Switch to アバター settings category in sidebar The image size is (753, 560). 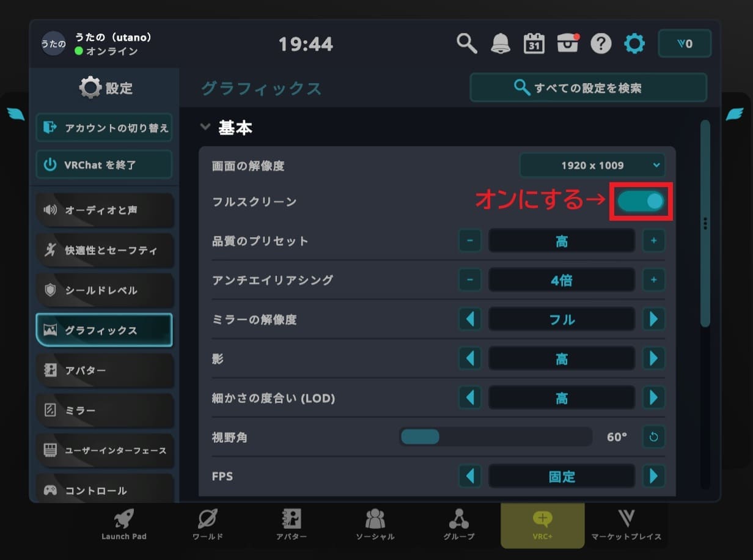[105, 370]
